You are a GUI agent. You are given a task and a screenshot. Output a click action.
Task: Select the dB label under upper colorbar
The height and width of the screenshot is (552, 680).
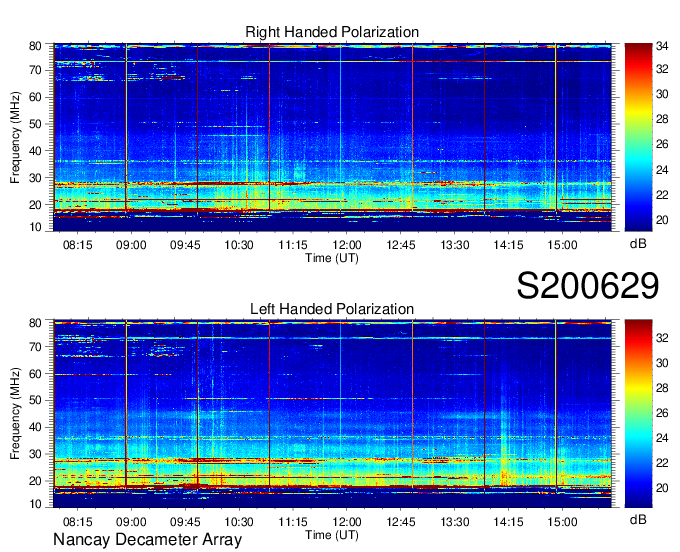point(638,244)
